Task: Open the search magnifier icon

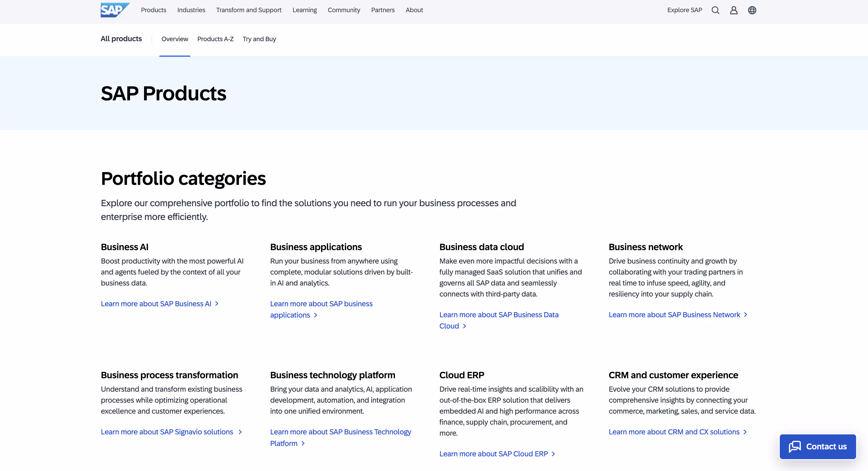Action: (x=715, y=10)
